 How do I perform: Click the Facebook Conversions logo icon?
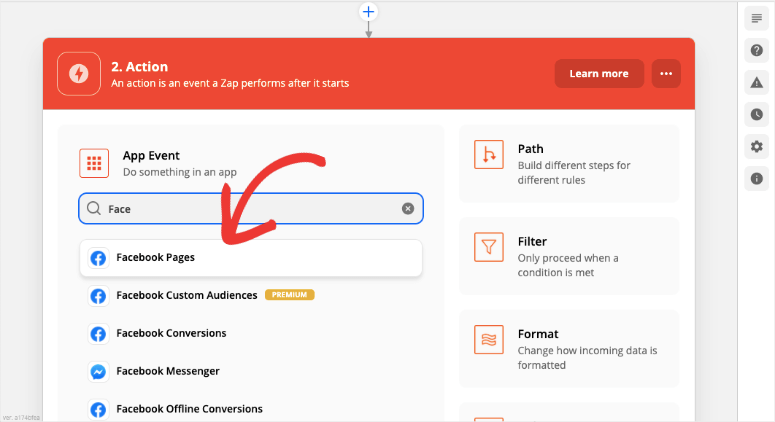[x=98, y=334]
